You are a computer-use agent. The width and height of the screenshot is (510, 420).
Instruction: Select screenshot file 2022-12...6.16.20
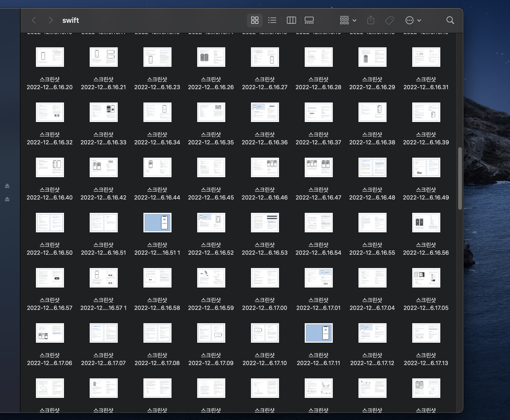pyautogui.click(x=50, y=57)
